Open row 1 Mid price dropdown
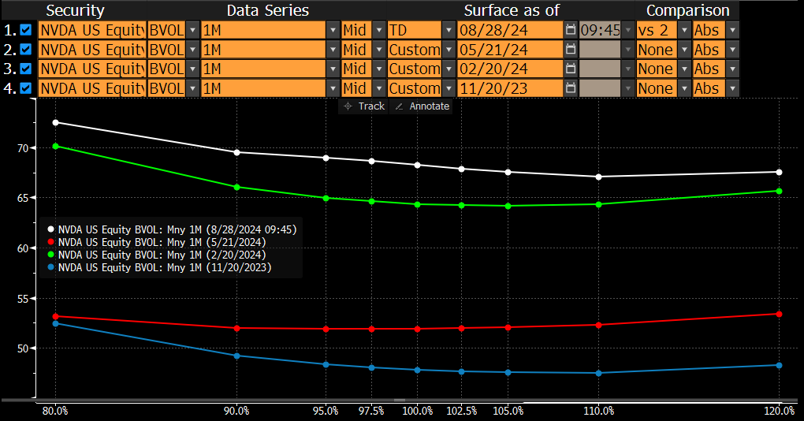Viewport: 805px width, 424px height. pyautogui.click(x=379, y=30)
